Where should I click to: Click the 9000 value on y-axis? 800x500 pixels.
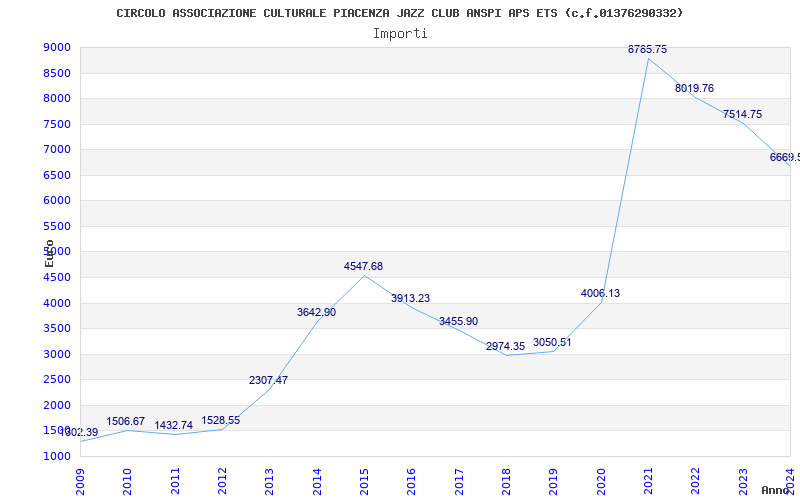pyautogui.click(x=57, y=48)
